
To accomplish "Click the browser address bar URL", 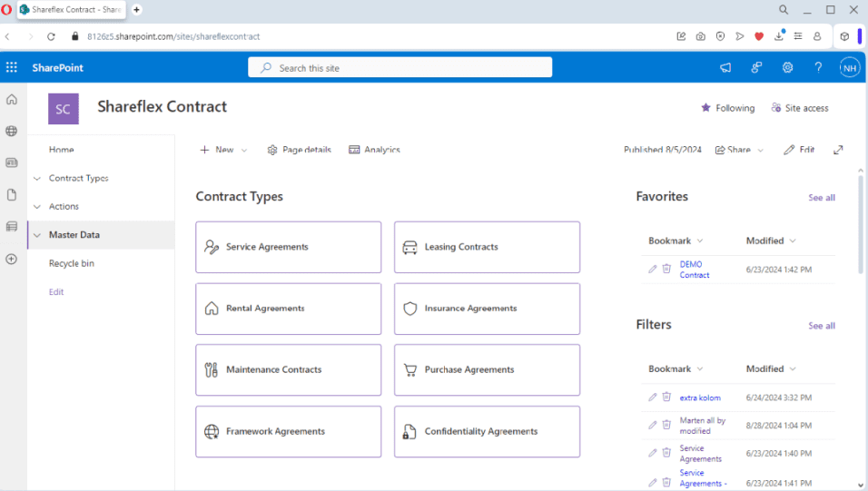I will point(173,36).
